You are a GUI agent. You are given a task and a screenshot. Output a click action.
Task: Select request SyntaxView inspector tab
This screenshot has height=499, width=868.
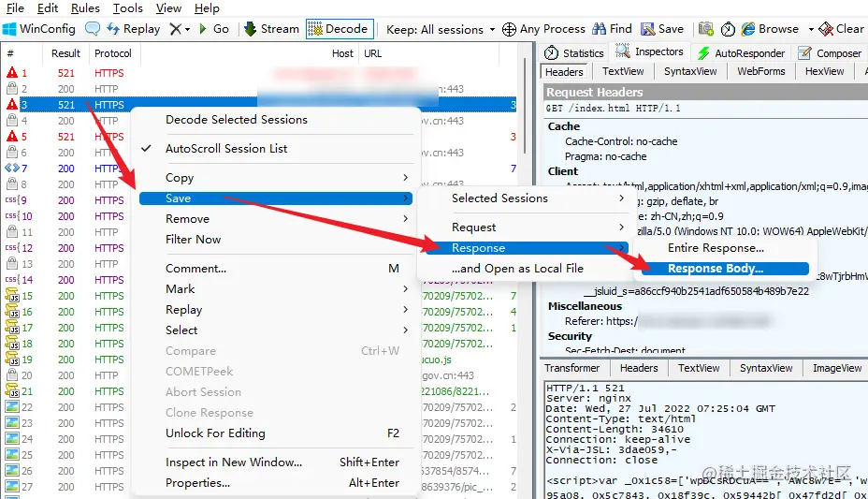[690, 71]
